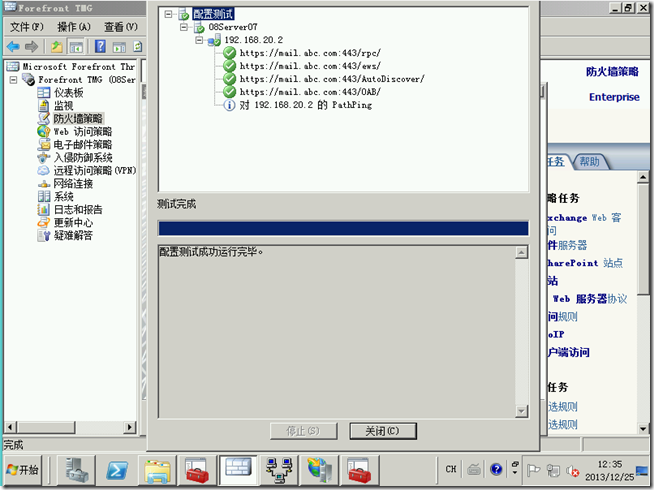Viewport: 654px width, 490px height.
Task: Collapse Forefront TMG (08Ser tree node
Action: pyautogui.click(x=13, y=79)
